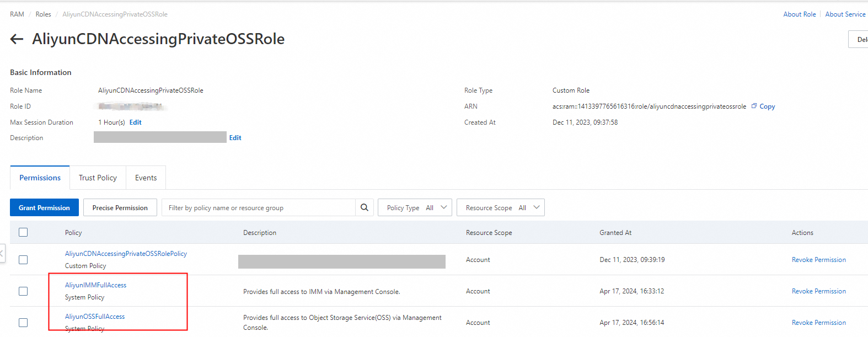The width and height of the screenshot is (868, 337).
Task: Switch to the Trust Policy tab
Action: [x=98, y=178]
